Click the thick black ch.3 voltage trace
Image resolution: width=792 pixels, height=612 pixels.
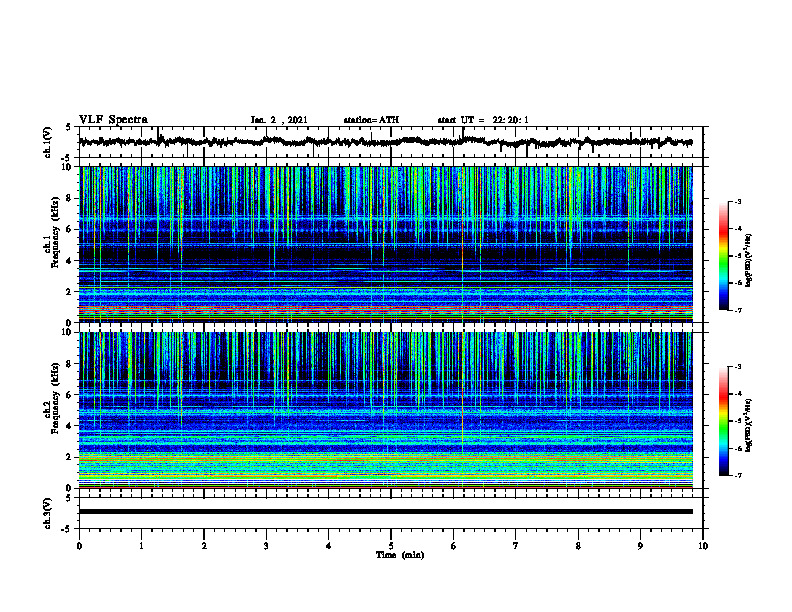tap(385, 512)
